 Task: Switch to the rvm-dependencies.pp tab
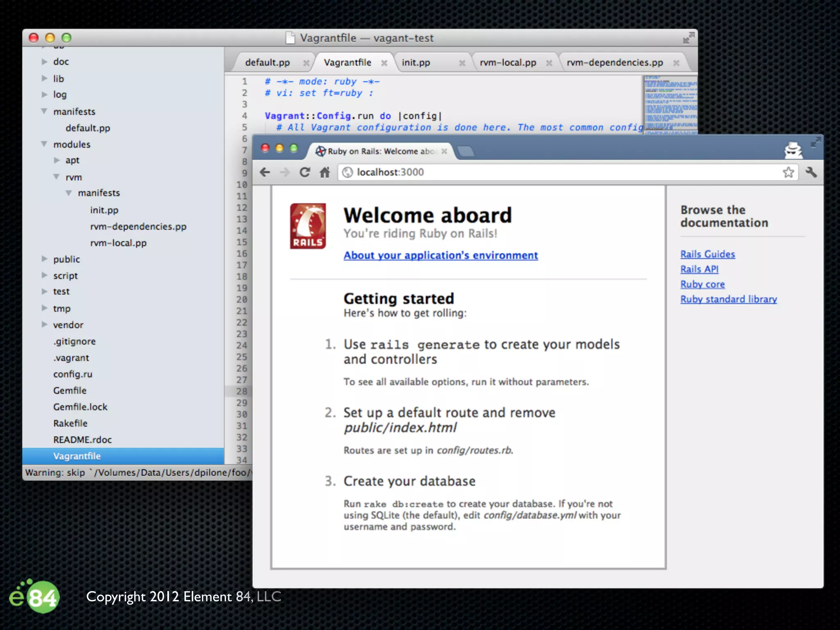click(614, 63)
